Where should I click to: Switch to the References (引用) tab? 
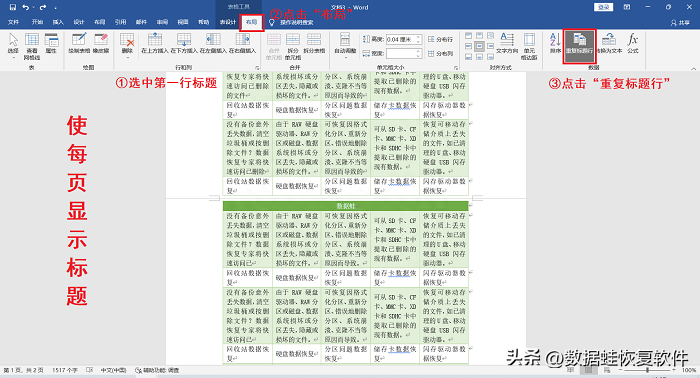pos(121,22)
